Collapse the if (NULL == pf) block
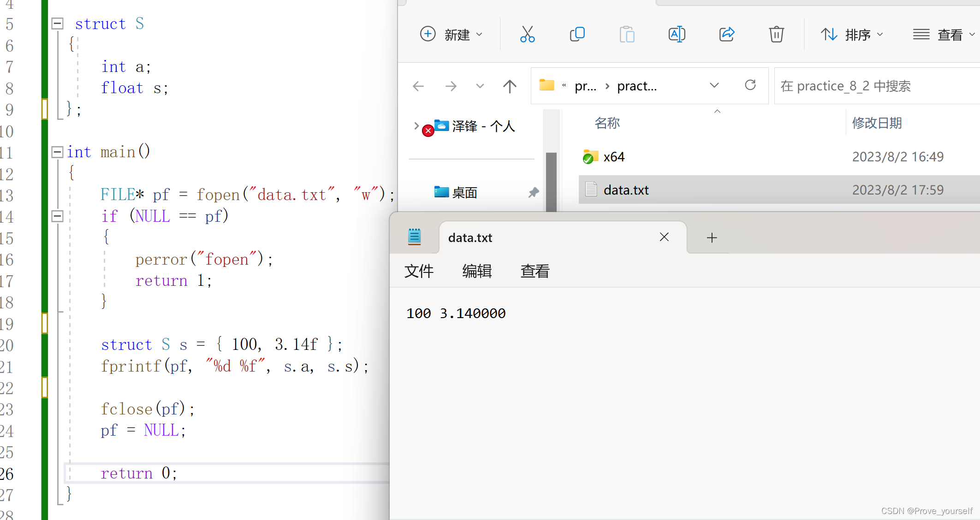 pos(57,216)
